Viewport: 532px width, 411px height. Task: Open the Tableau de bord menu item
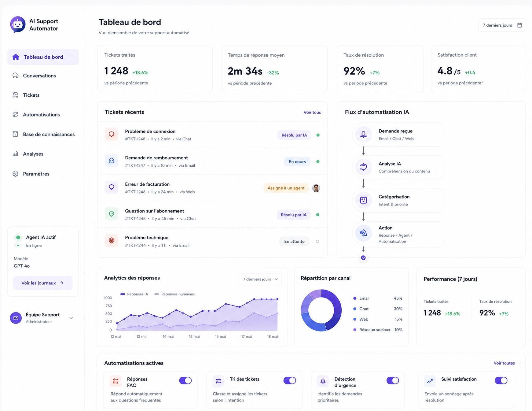point(43,57)
